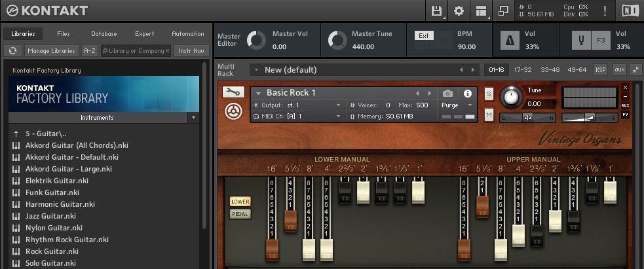Click the instrument volume slider handle

(x=590, y=118)
